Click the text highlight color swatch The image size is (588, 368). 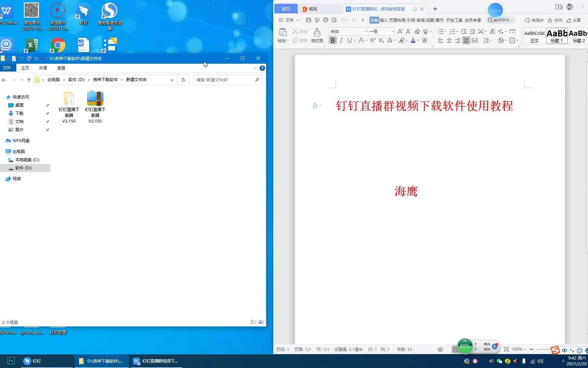[x=402, y=41]
